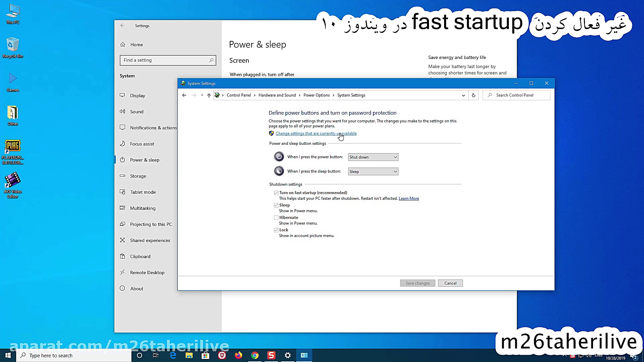
Task: Open Focus assist settings
Action: [123, 143]
